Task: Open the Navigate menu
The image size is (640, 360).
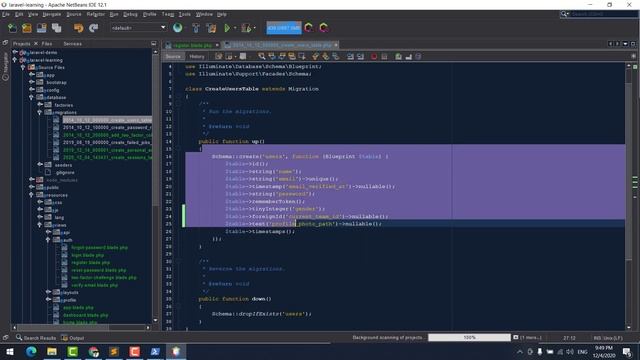Action: [x=52, y=14]
